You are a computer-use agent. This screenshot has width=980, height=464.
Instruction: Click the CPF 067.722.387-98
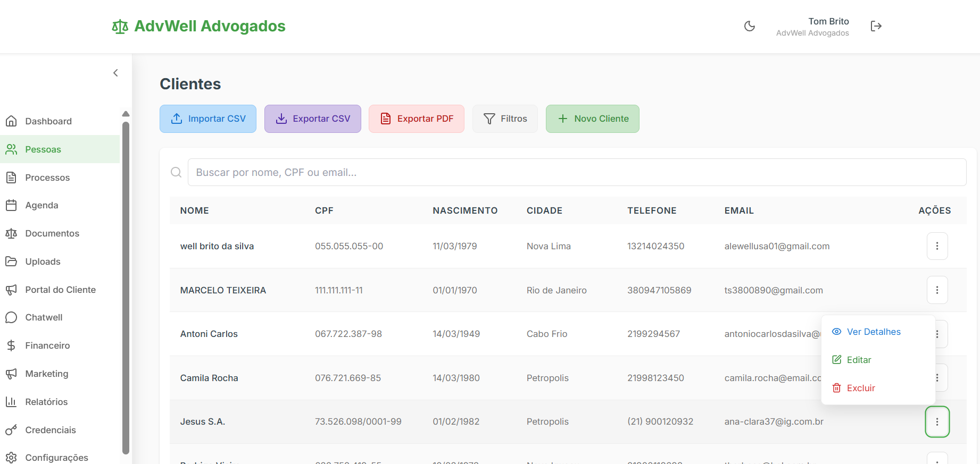coord(348,334)
